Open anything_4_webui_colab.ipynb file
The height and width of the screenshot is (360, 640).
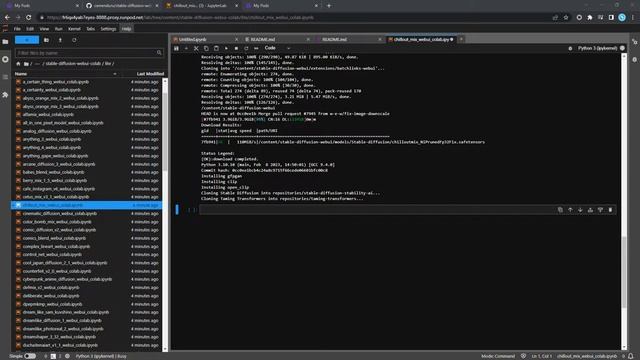point(51,148)
